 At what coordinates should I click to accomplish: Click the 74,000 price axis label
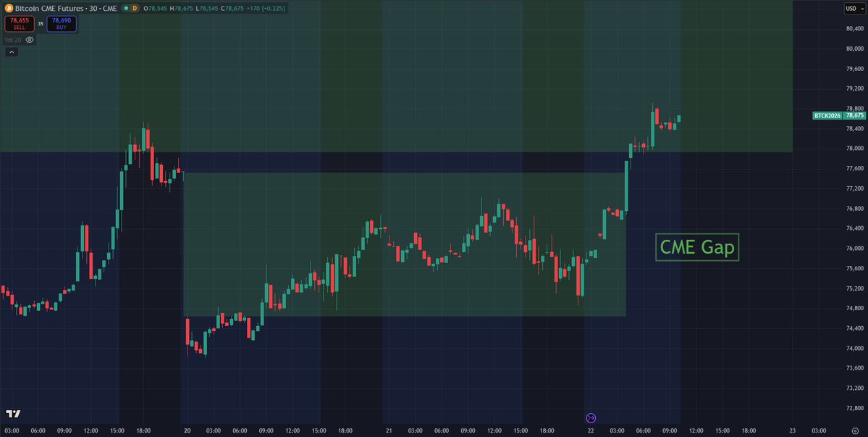[x=855, y=348]
